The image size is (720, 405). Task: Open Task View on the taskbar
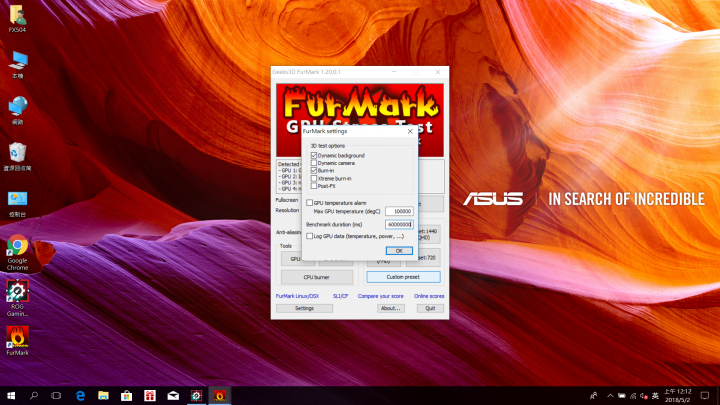(x=56, y=395)
